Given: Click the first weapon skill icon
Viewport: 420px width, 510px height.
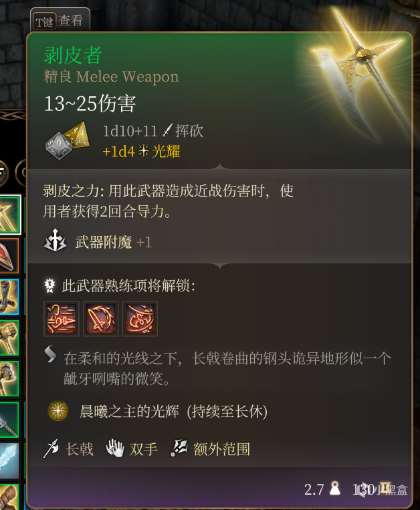Looking at the screenshot, I should 62,318.
